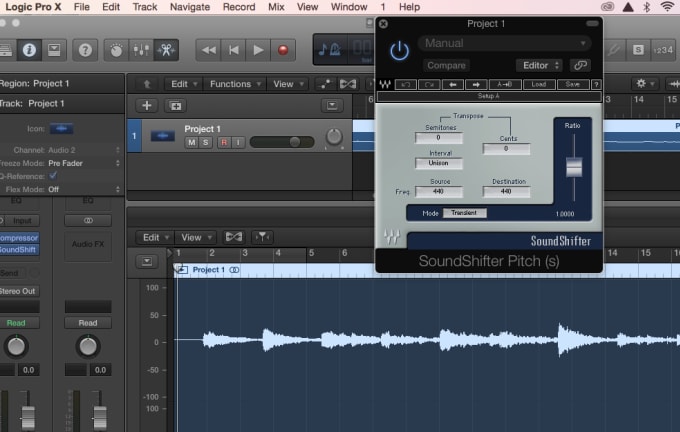Copy setup with A→B button
Screen dimensions: 680x432
505,85
